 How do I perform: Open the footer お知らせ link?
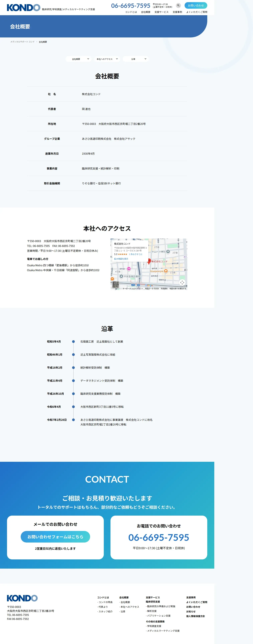click(x=191, y=612)
